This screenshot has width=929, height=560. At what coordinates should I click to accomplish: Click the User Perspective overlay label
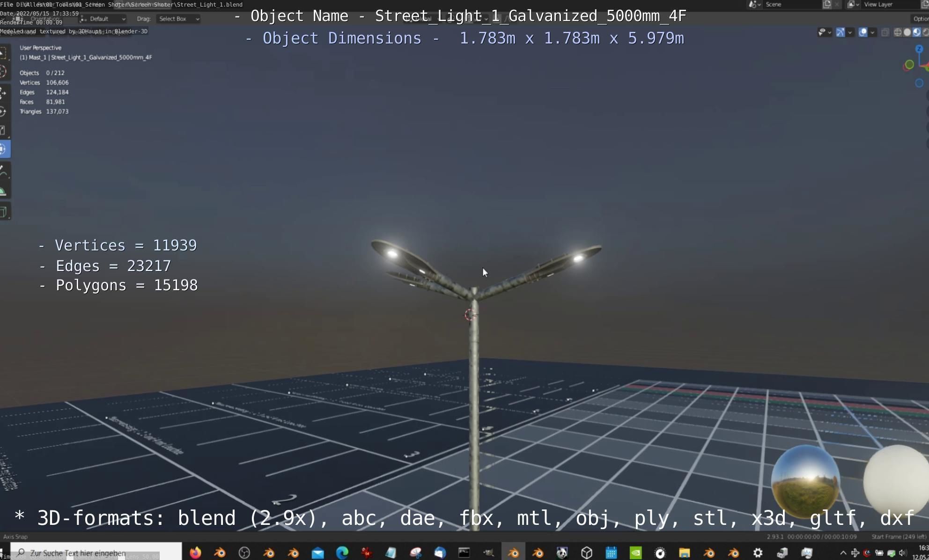pos(40,48)
